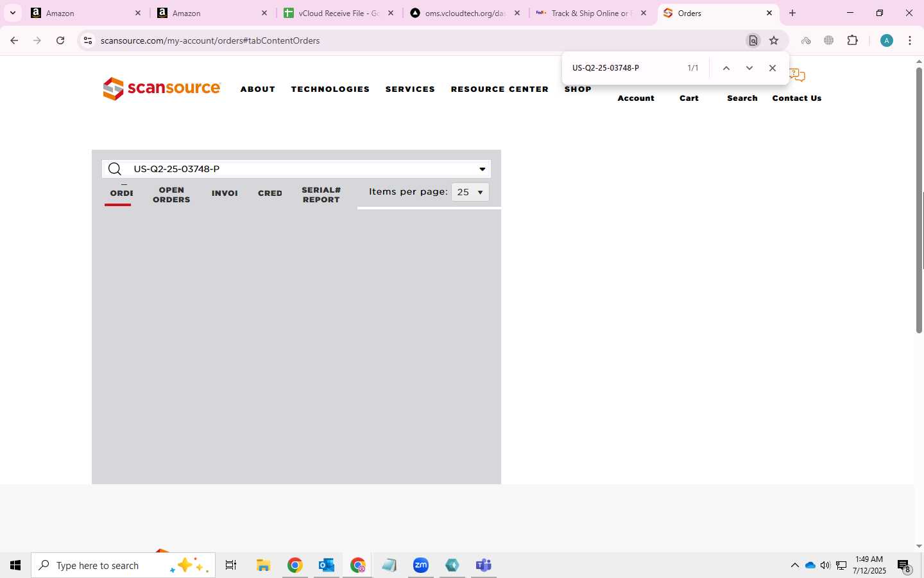Open the Serial# Report tab
924x578 pixels.
coord(321,195)
